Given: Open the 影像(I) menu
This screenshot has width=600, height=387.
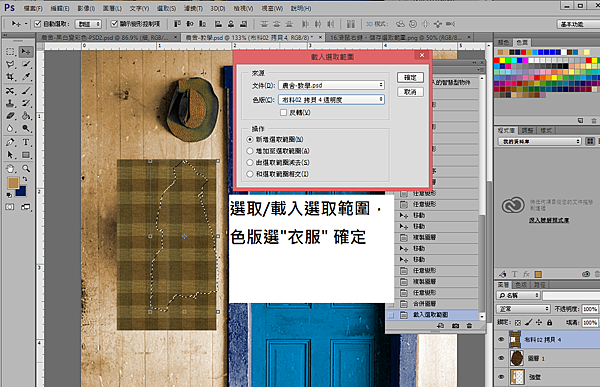Looking at the screenshot, I should pyautogui.click(x=86, y=8).
